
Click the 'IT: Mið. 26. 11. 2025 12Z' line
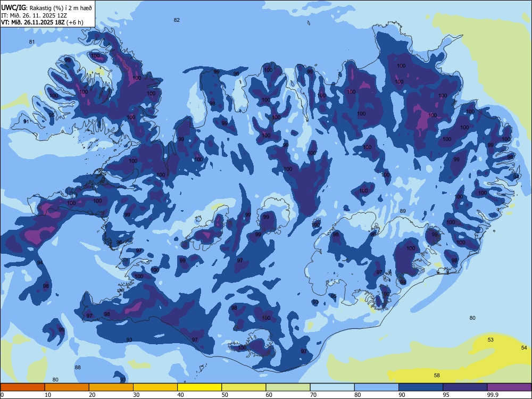[x=34, y=15]
